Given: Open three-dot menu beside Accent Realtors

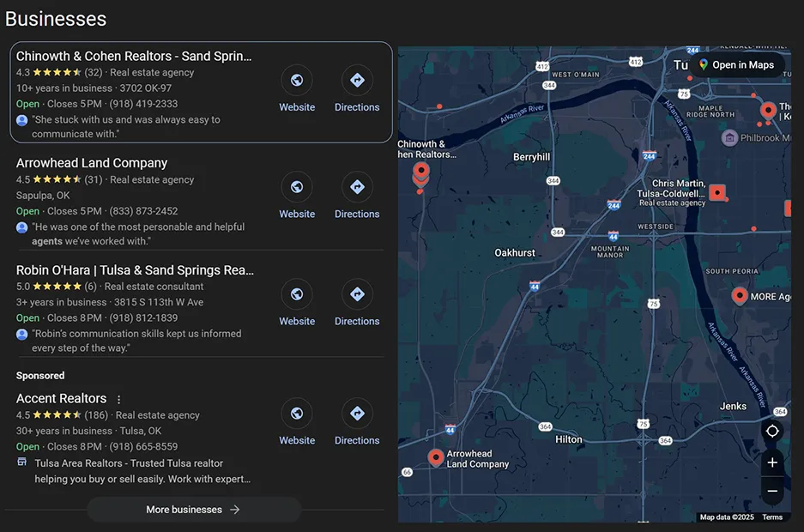Looking at the screenshot, I should [x=119, y=399].
